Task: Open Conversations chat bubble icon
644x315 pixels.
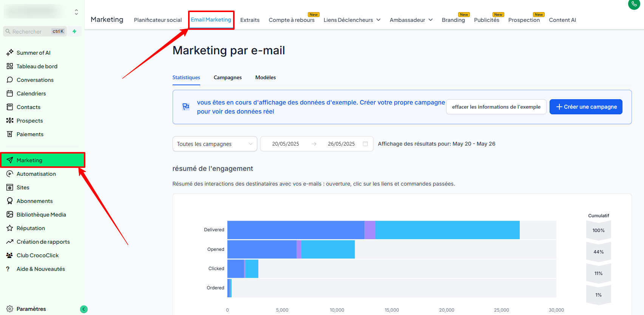Action: click(10, 80)
